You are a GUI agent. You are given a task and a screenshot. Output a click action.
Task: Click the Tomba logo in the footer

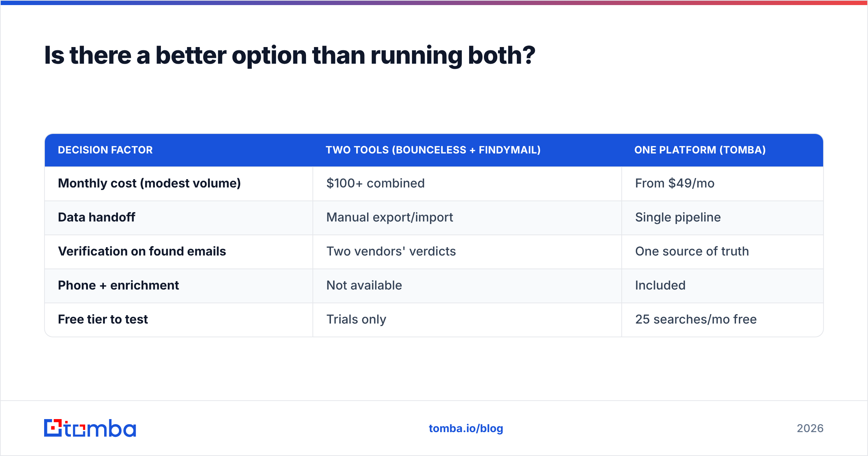[x=90, y=428]
